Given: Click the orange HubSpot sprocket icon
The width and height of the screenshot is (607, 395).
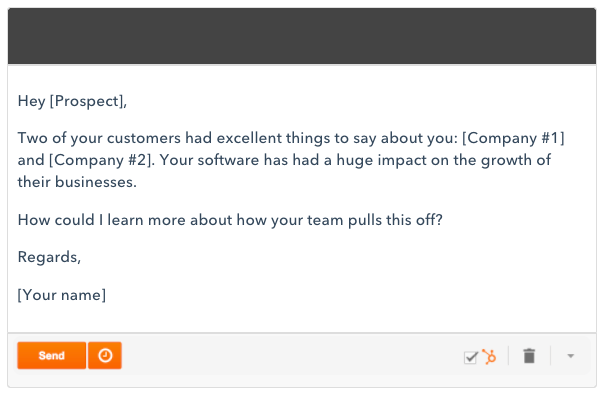Looking at the screenshot, I should [x=489, y=356].
